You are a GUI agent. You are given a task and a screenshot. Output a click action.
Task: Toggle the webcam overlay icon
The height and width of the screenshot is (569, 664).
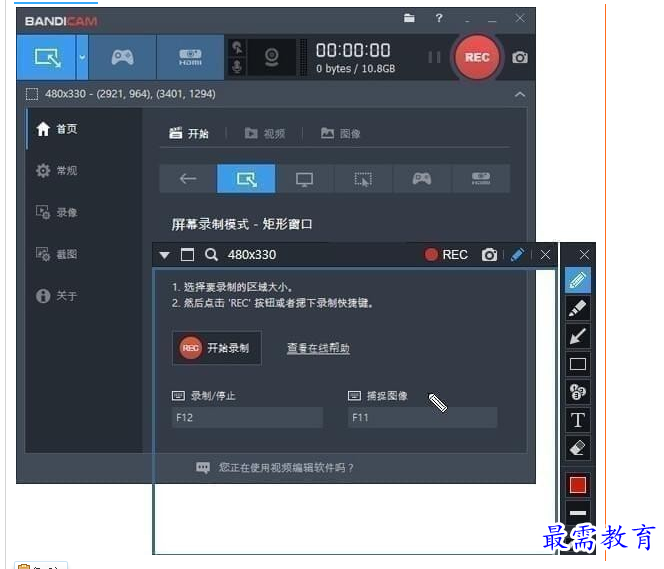[x=271, y=57]
